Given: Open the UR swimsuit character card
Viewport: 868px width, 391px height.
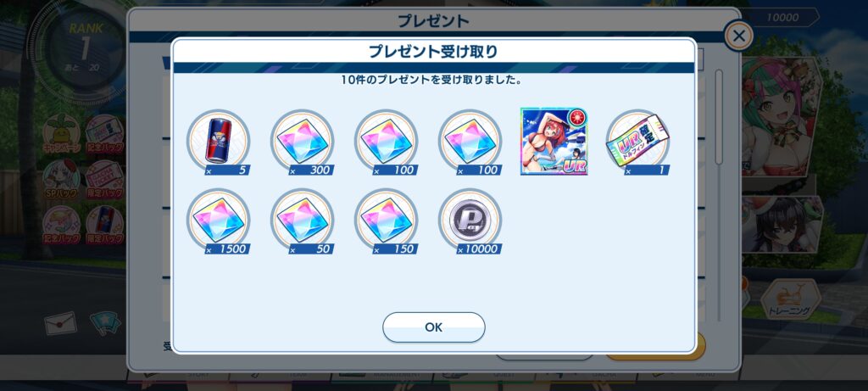Looking at the screenshot, I should click(x=554, y=142).
